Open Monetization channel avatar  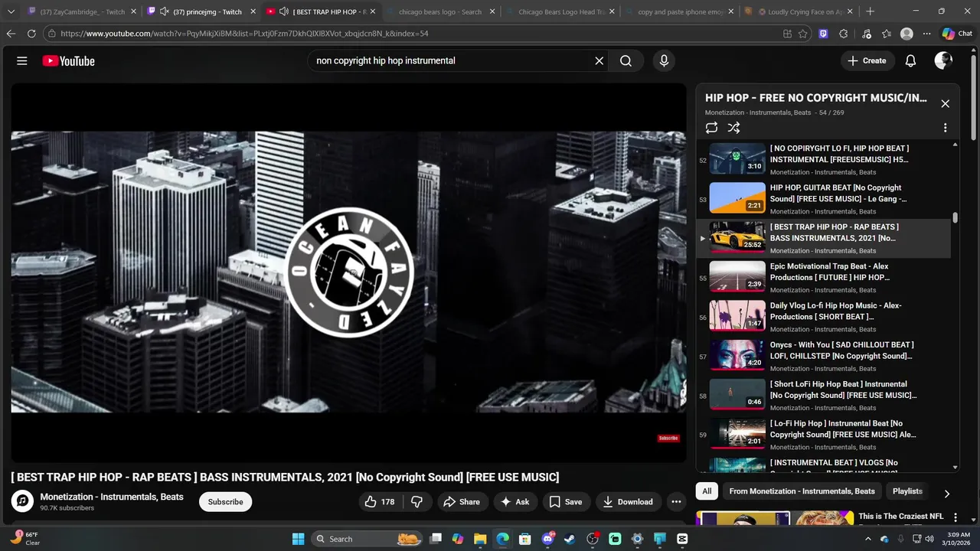(x=23, y=501)
